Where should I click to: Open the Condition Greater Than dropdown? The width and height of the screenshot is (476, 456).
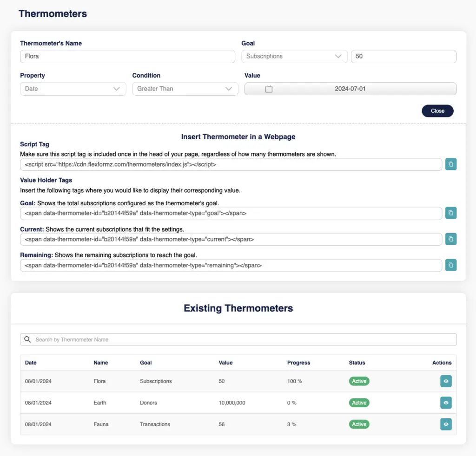pyautogui.click(x=185, y=89)
